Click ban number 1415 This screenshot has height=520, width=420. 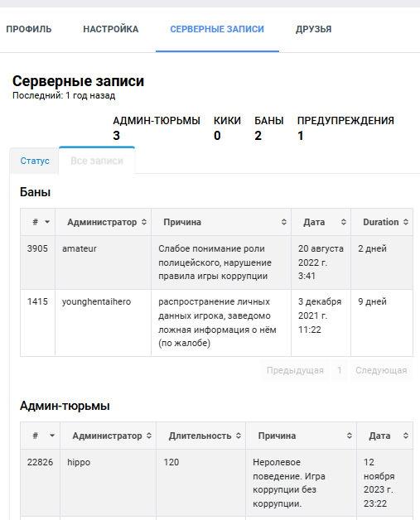click(x=37, y=301)
